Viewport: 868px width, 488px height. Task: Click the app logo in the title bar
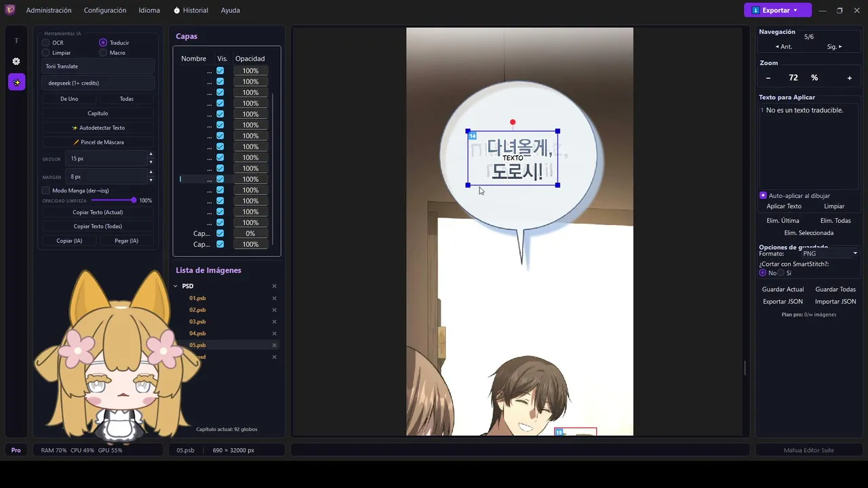point(10,10)
